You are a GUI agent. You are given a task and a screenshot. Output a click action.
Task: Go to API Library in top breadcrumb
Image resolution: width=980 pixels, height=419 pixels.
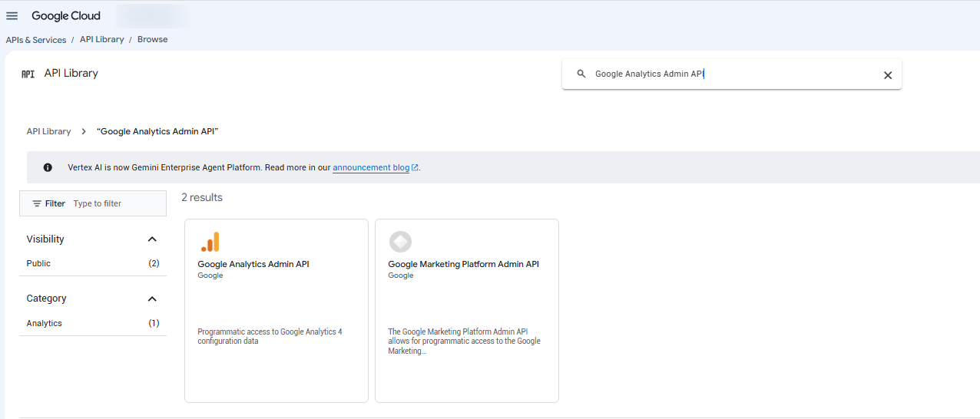(102, 39)
